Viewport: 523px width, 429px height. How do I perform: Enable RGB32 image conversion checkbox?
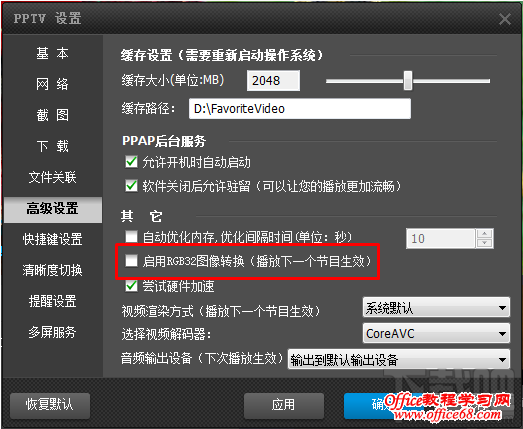(131, 261)
